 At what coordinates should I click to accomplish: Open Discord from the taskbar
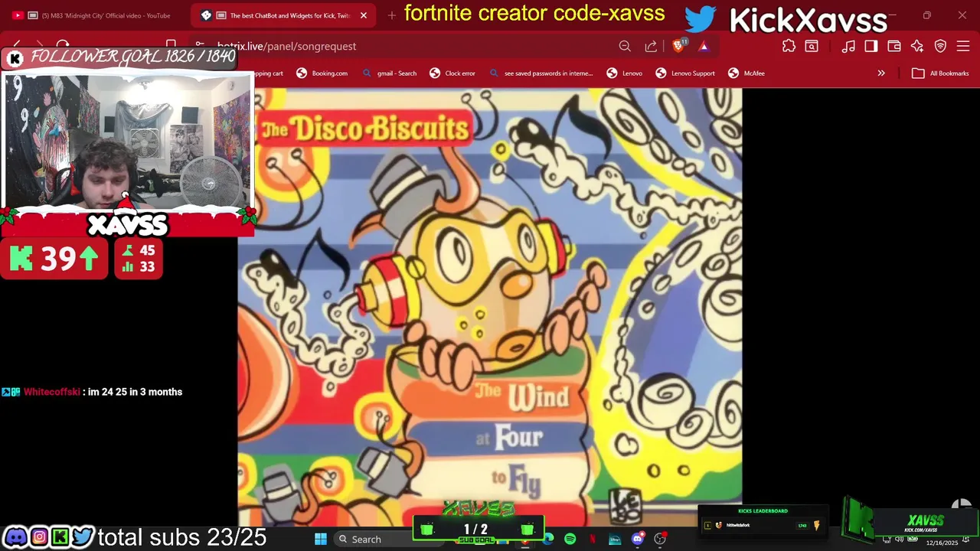pyautogui.click(x=637, y=539)
